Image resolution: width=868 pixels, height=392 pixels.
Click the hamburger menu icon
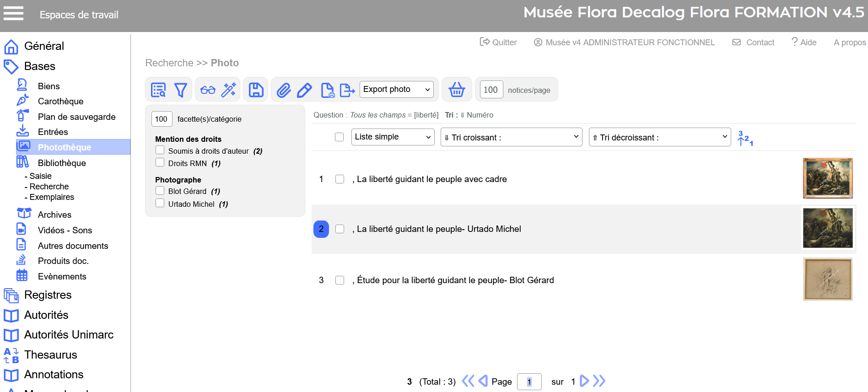click(x=13, y=14)
